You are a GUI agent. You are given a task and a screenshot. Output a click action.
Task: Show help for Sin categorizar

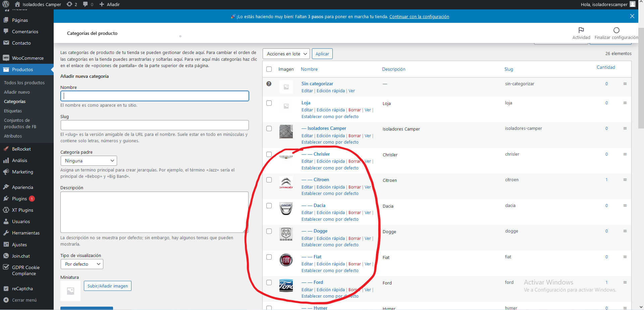pos(269,84)
